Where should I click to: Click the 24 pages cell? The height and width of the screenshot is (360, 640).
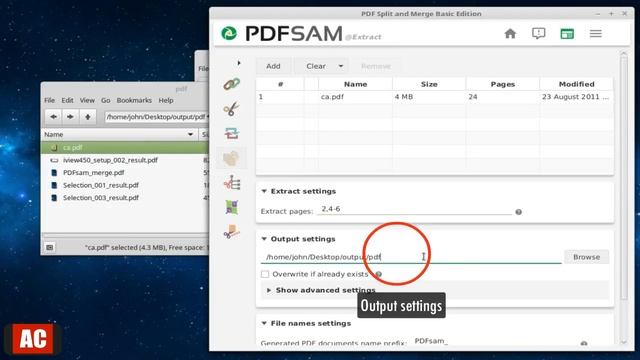(502, 97)
